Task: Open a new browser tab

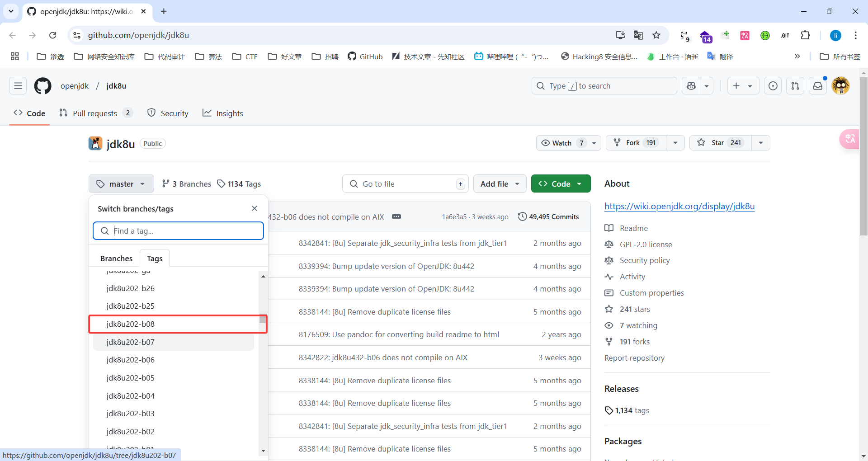Action: click(x=164, y=11)
